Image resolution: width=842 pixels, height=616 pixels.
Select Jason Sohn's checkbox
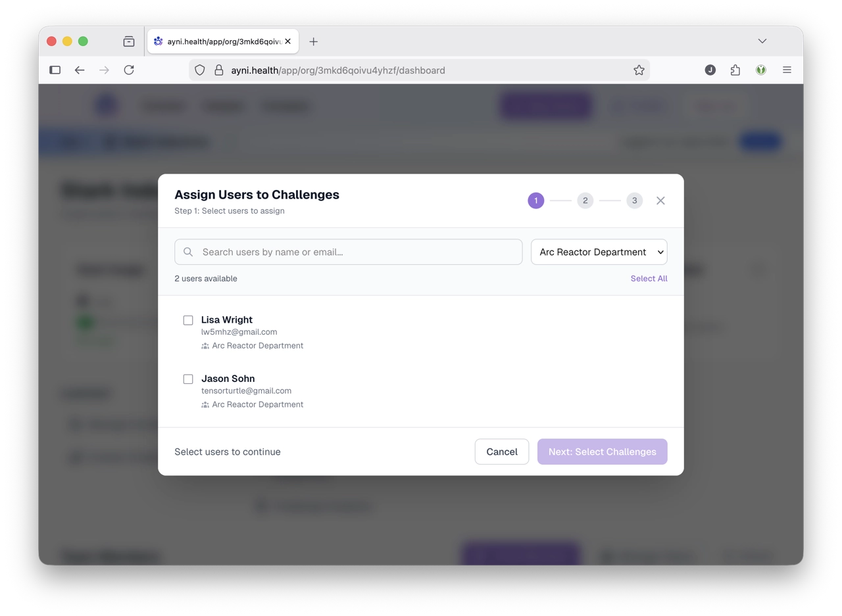point(188,379)
